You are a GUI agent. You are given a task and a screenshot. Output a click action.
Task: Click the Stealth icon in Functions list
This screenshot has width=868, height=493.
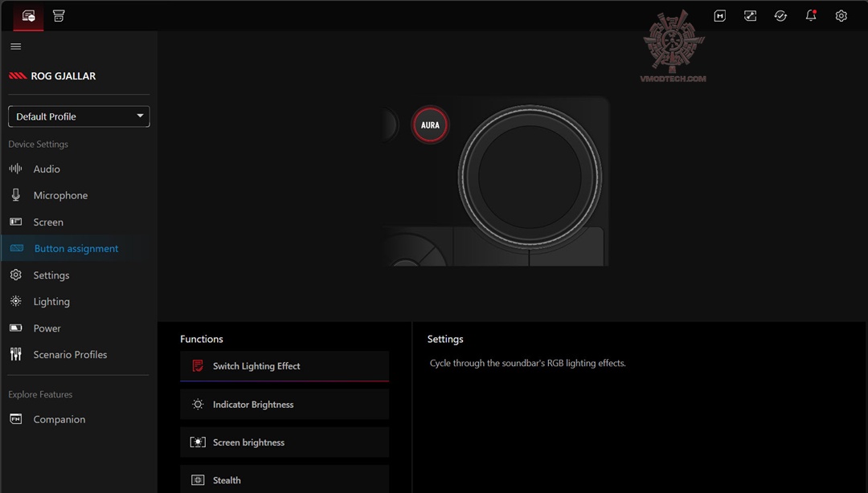pos(198,480)
